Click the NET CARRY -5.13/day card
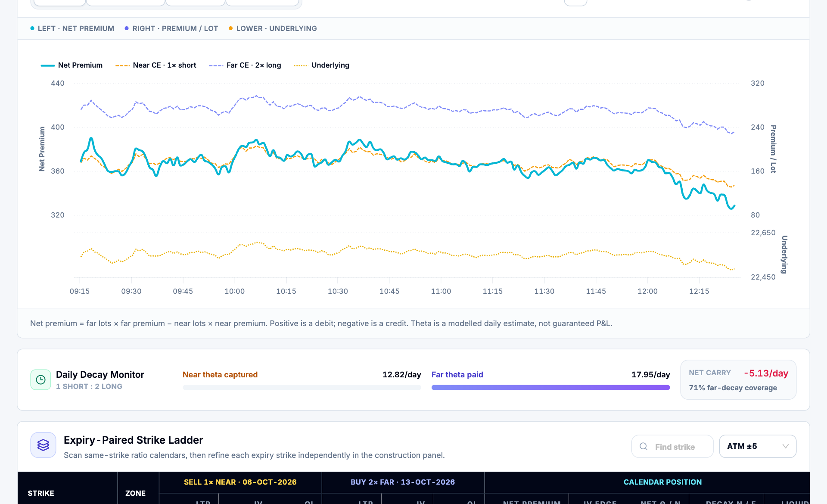Screen dimensions: 827x504 click(738, 380)
